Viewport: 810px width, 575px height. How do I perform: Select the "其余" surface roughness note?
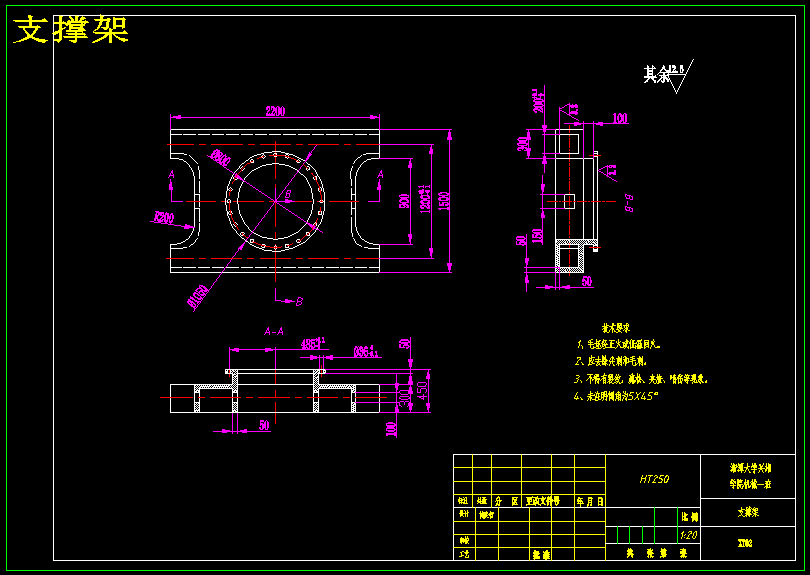tap(657, 75)
